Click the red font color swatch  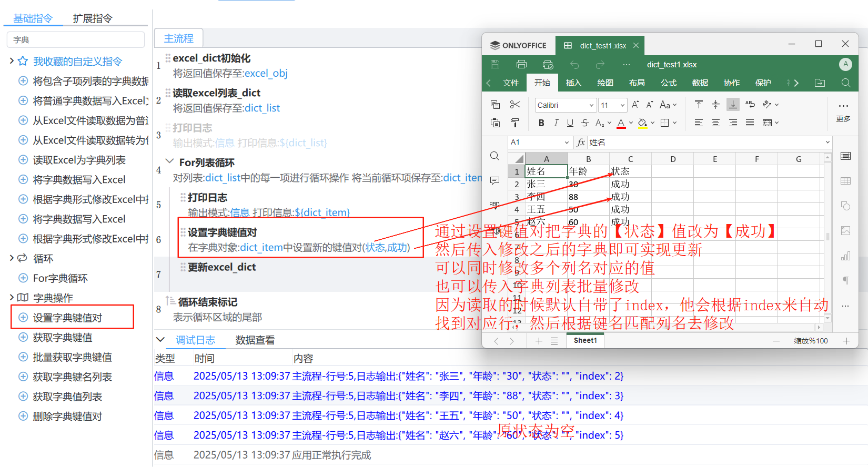pos(621,123)
